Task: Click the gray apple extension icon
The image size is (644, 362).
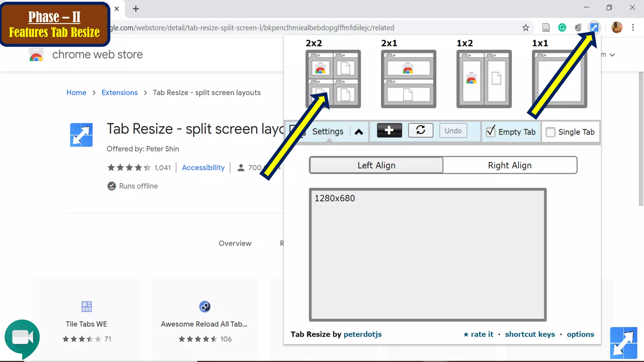Action: click(578, 28)
